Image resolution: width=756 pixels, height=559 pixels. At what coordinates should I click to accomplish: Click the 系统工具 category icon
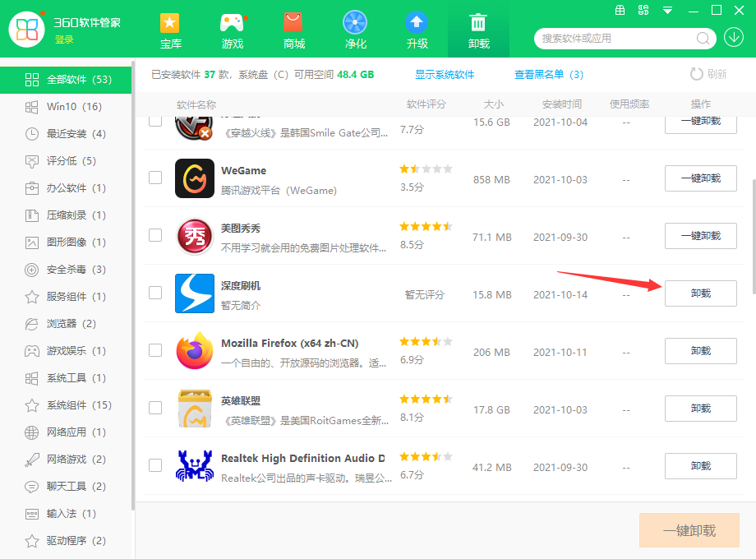[32, 378]
